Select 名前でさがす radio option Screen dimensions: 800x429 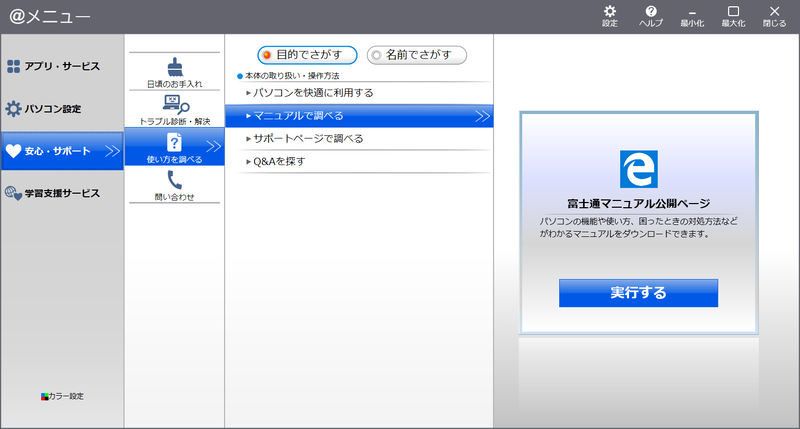pos(416,55)
